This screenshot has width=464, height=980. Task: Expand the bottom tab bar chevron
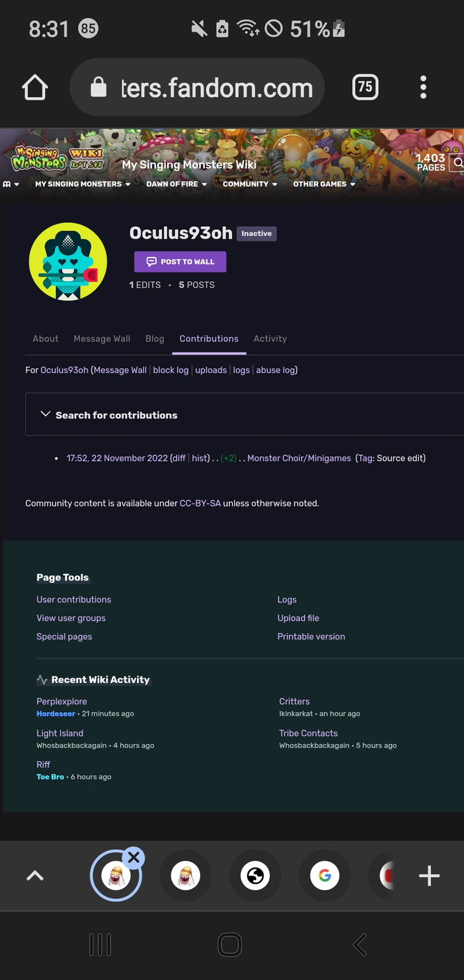tap(35, 875)
